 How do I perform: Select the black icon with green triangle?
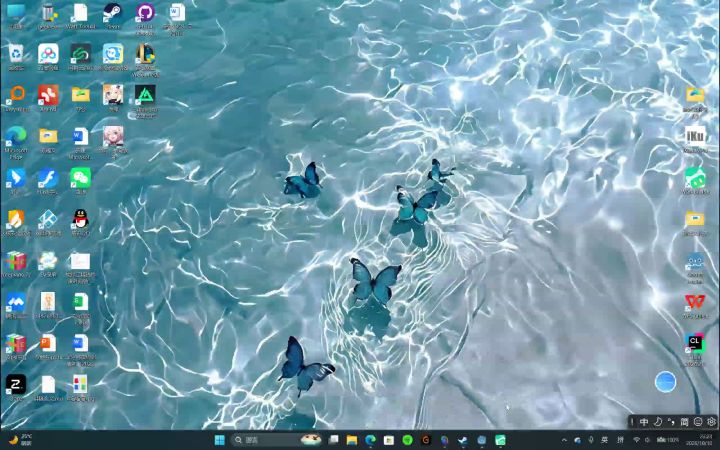[x=145, y=95]
